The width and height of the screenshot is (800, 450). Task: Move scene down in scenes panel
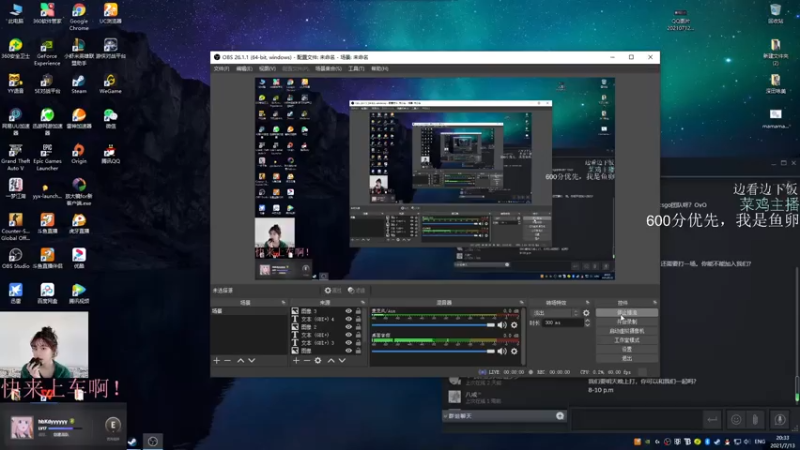[x=252, y=361]
